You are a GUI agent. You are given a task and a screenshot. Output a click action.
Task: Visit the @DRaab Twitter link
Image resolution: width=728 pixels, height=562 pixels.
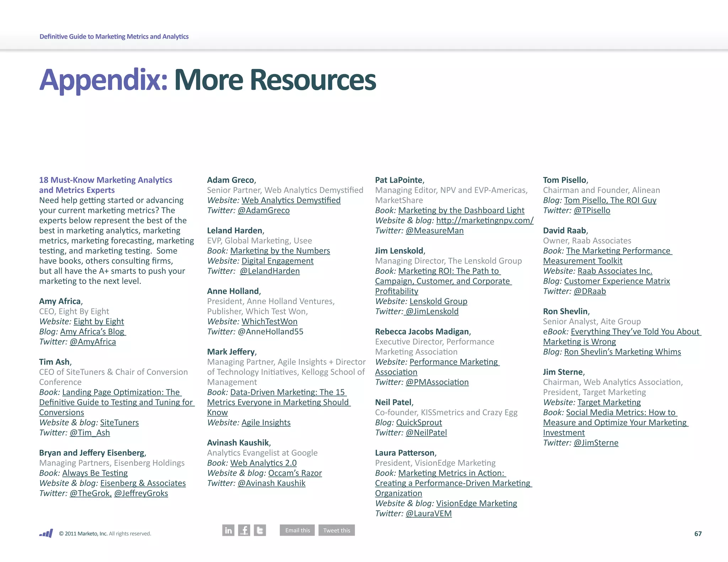pos(590,291)
